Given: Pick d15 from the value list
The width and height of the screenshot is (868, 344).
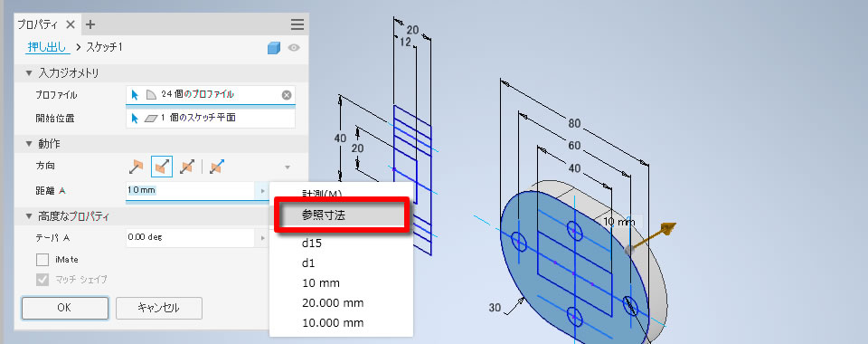Looking at the screenshot, I should click(312, 244).
